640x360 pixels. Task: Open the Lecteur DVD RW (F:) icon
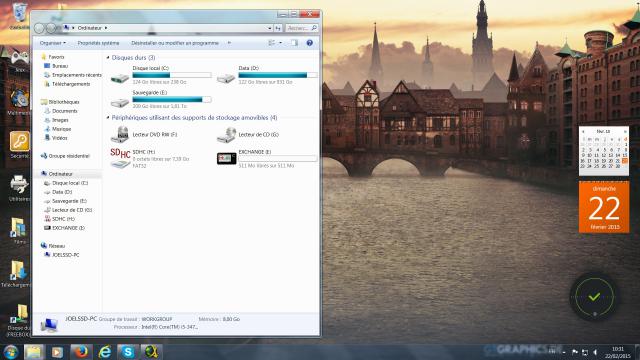click(x=120, y=134)
